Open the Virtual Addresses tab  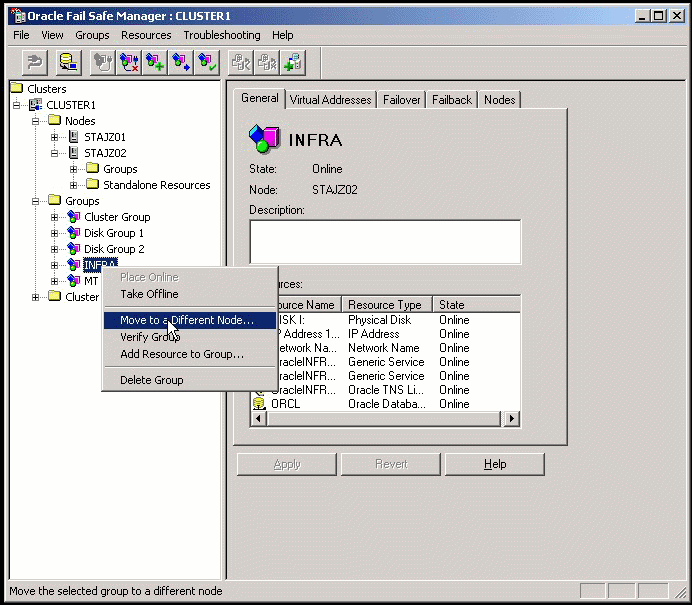point(331,100)
